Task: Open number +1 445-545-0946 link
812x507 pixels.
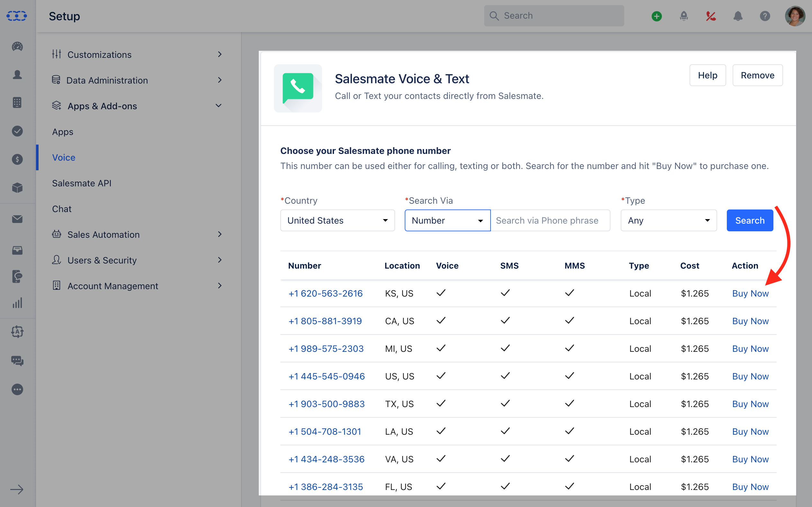Action: [x=326, y=376]
